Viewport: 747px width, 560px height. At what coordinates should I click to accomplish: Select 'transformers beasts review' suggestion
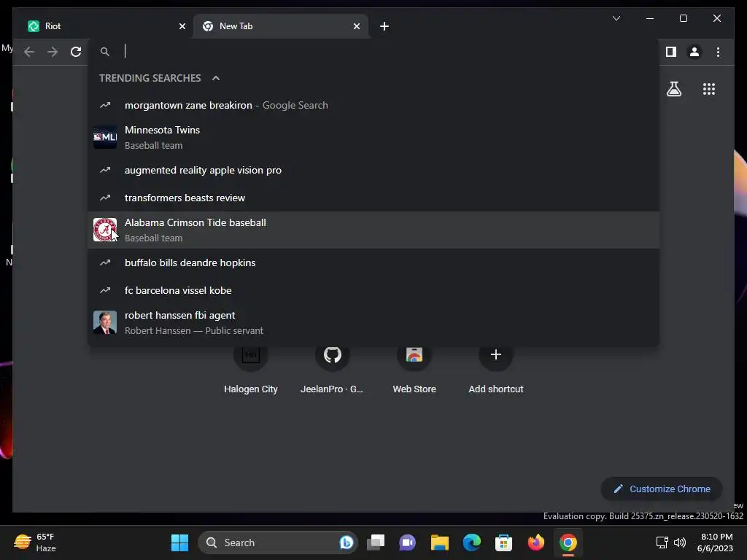click(x=373, y=198)
